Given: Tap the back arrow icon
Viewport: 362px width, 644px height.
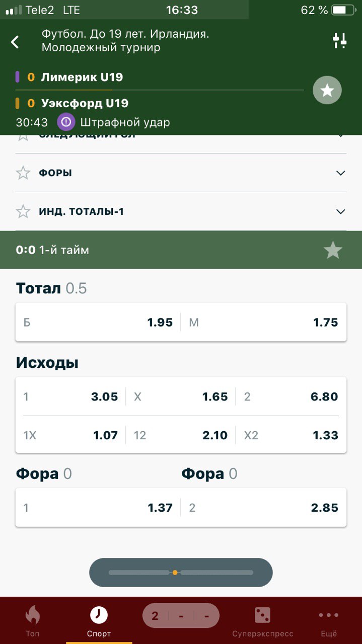Looking at the screenshot, I should click(15, 42).
